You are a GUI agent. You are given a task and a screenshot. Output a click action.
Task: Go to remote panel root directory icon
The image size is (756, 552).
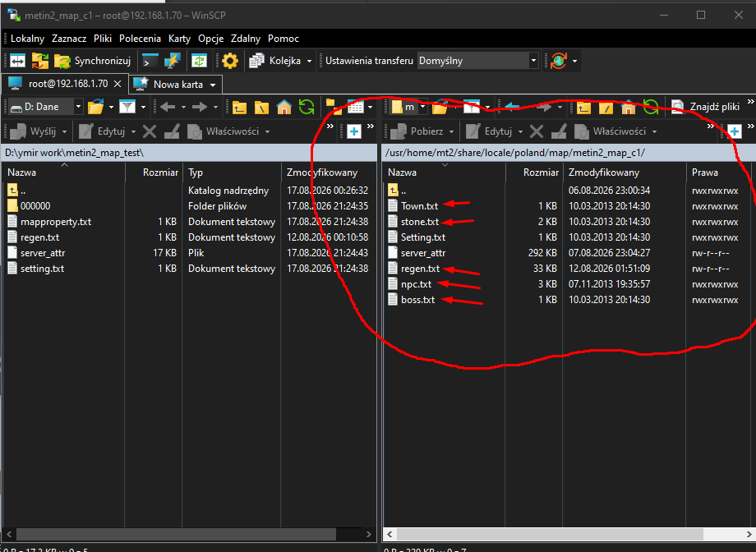(x=606, y=107)
